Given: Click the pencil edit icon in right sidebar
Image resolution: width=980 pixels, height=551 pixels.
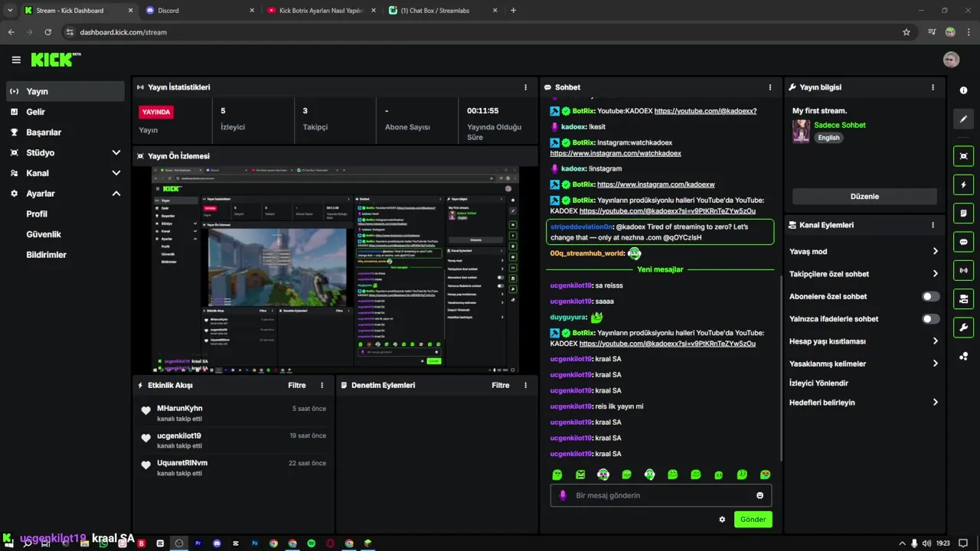Looking at the screenshot, I should pyautogui.click(x=963, y=119).
